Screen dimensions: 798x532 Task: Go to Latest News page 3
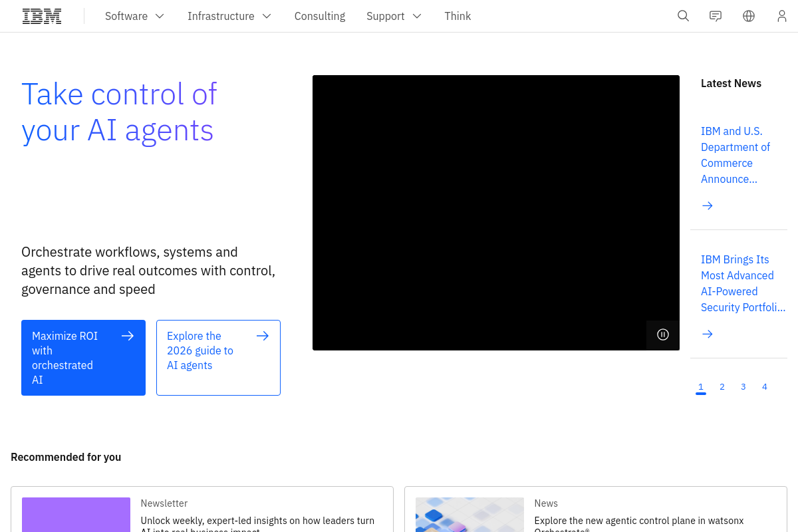click(743, 387)
